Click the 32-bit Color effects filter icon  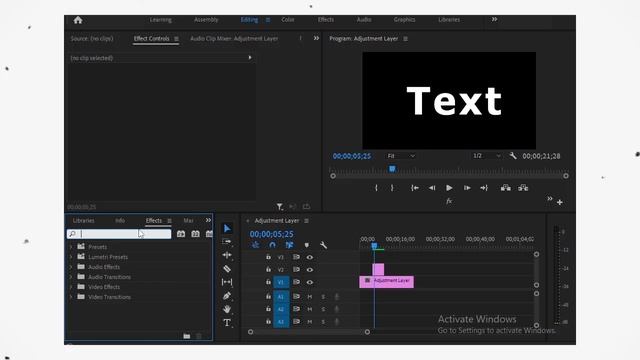pos(196,233)
